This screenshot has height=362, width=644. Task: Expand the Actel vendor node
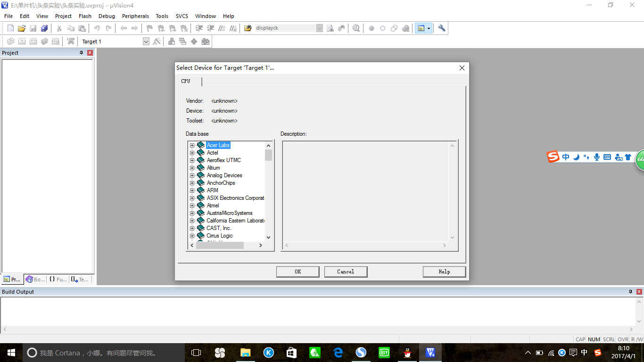[192, 153]
